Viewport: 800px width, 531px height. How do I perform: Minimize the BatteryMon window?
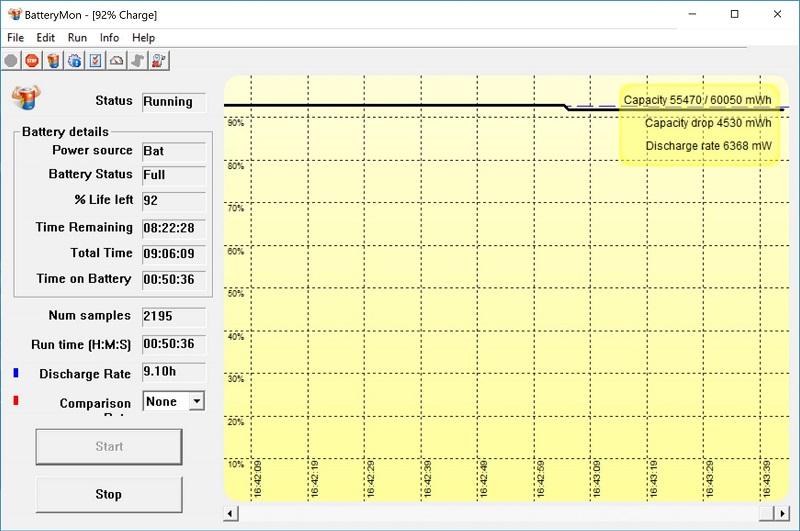[692, 14]
